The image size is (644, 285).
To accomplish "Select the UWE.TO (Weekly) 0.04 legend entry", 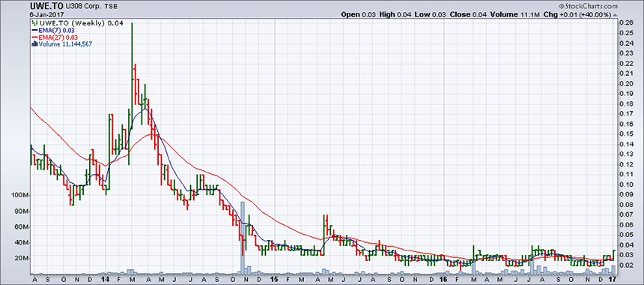I will 81,23.
